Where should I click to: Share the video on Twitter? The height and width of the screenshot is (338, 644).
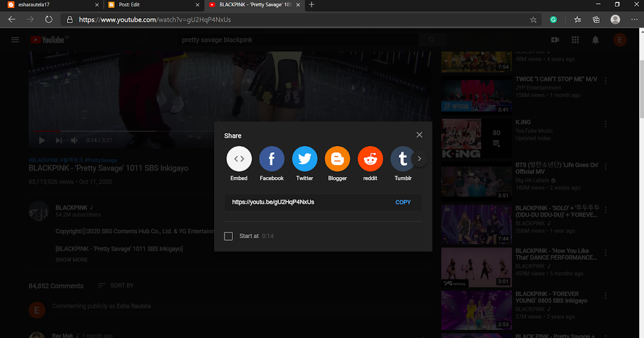pyautogui.click(x=304, y=159)
